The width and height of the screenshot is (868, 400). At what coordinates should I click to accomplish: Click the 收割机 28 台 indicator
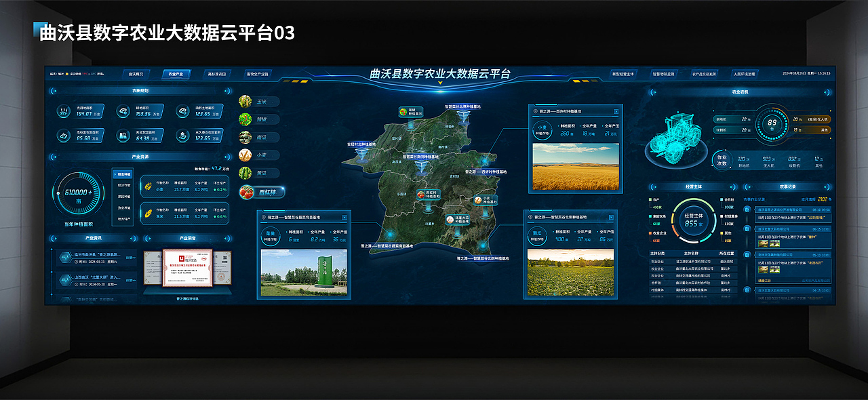pyautogui.click(x=732, y=129)
